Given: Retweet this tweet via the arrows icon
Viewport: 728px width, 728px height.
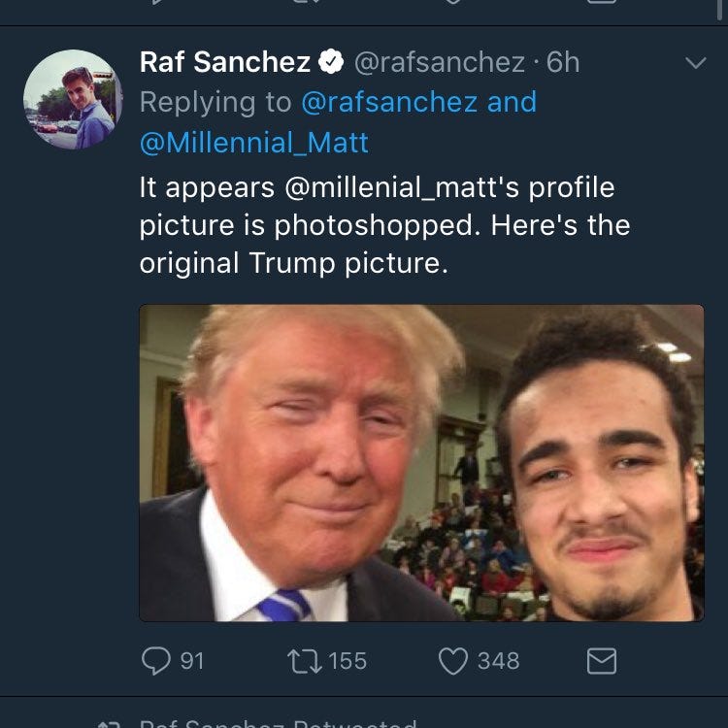Looking at the screenshot, I should (303, 661).
